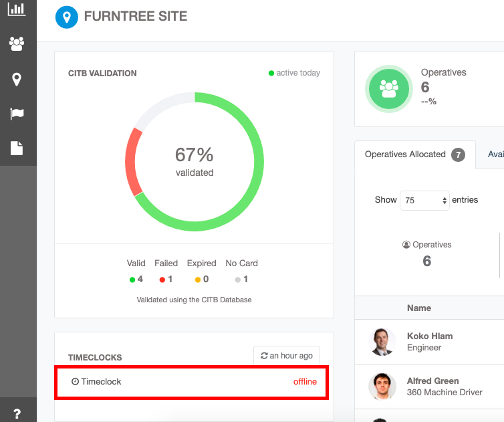504x422 pixels.
Task: Click the blue site location pin icon
Action: click(x=67, y=17)
